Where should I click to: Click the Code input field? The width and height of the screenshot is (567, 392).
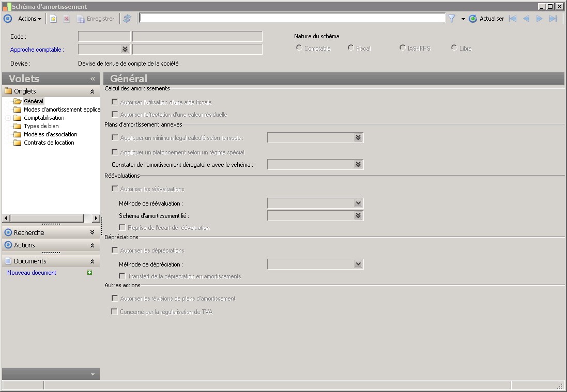[104, 37]
